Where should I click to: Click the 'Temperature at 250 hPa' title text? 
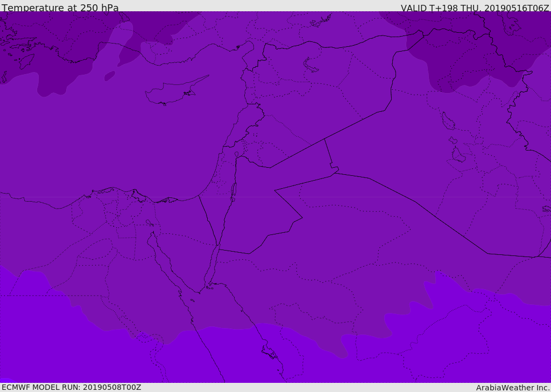60,8
